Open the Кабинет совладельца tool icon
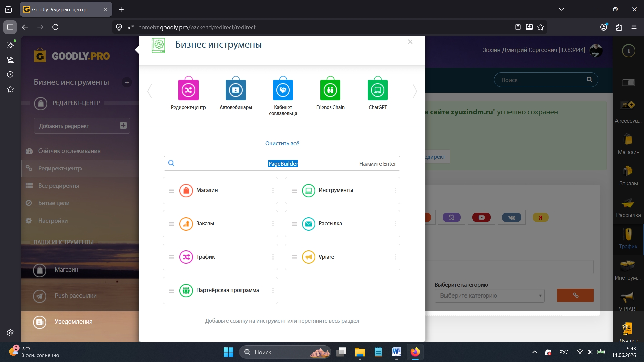644x362 pixels. pos(283,89)
